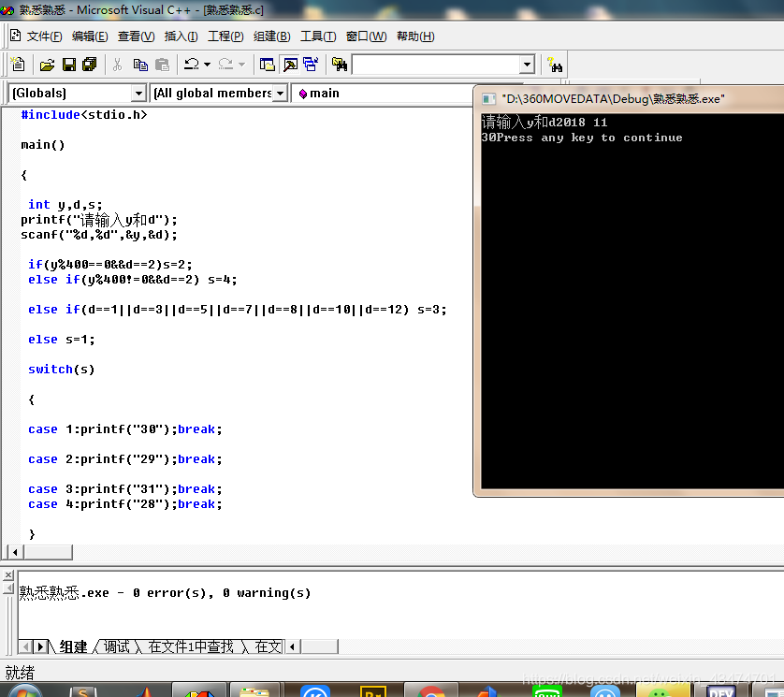Viewport: 784px width, 697px height.
Task: Open the Redo history dropdown arrow
Action: pyautogui.click(x=241, y=65)
